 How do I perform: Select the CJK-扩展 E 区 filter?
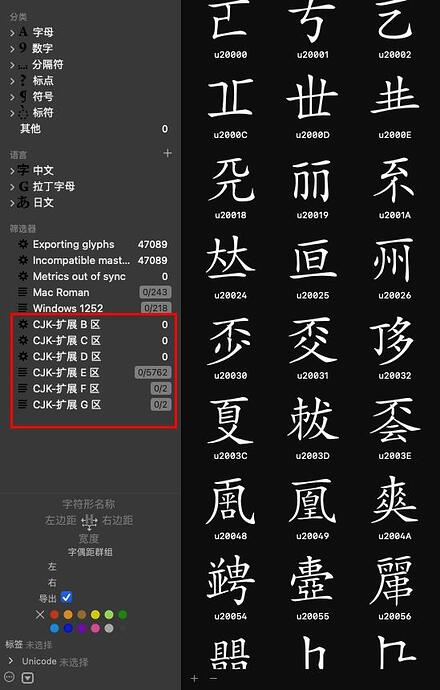click(93, 373)
